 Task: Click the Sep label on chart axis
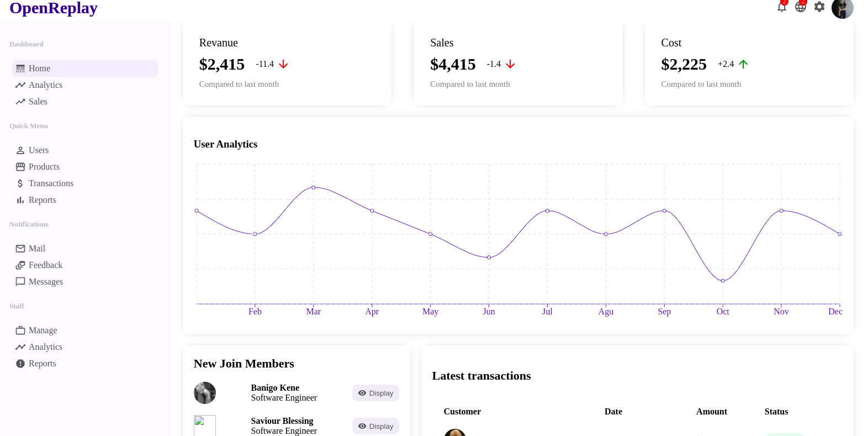pyautogui.click(x=664, y=312)
